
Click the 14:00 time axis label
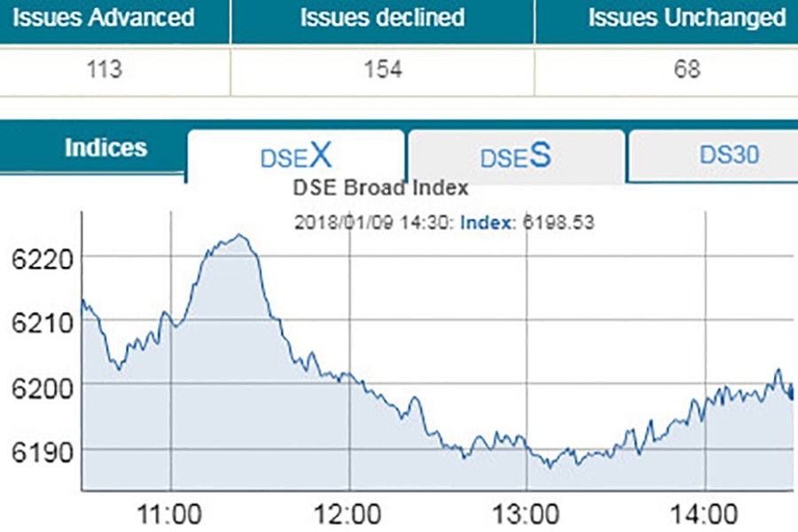[x=705, y=513]
